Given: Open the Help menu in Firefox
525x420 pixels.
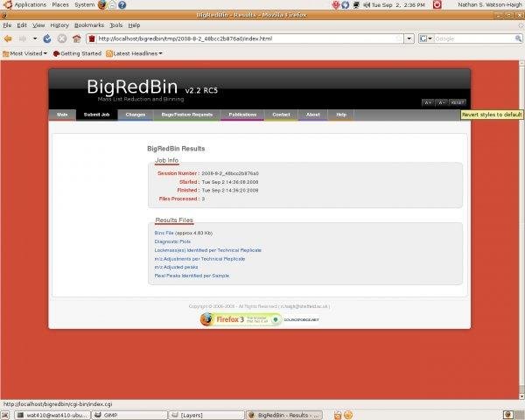Looking at the screenshot, I should [x=134, y=25].
